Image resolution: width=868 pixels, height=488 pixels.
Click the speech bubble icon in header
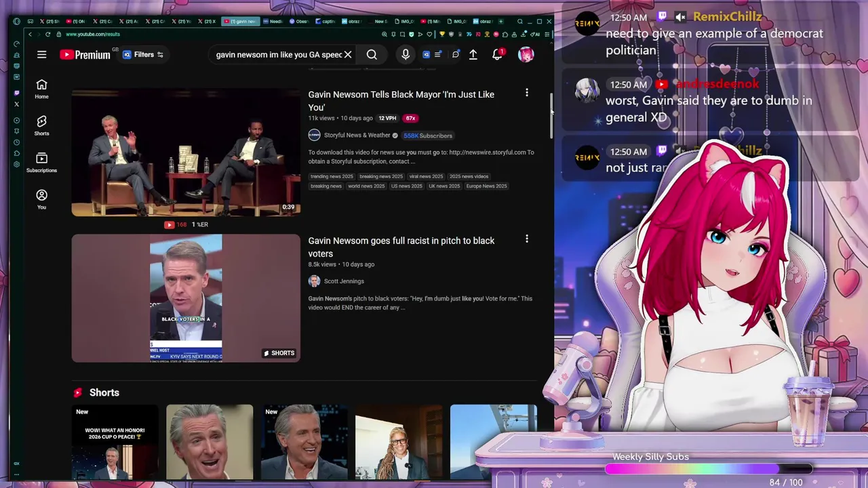[456, 55]
